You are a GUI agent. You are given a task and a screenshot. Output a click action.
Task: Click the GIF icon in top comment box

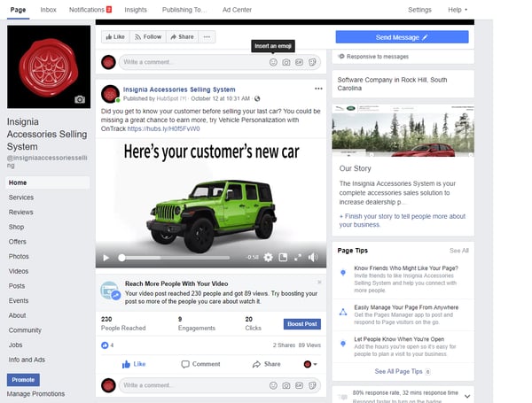pyautogui.click(x=299, y=62)
